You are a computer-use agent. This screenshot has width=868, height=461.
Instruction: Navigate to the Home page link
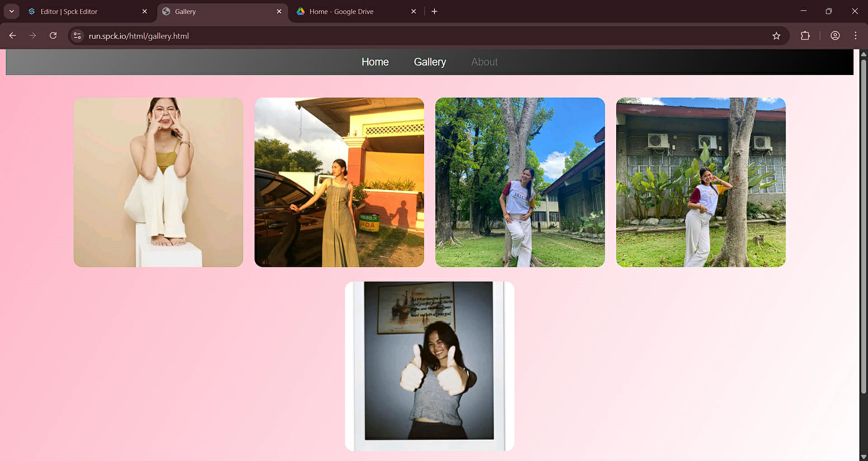coord(375,62)
